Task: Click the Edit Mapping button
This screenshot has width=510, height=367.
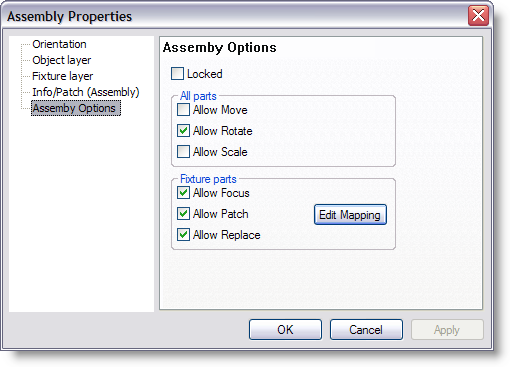Action: tap(350, 215)
